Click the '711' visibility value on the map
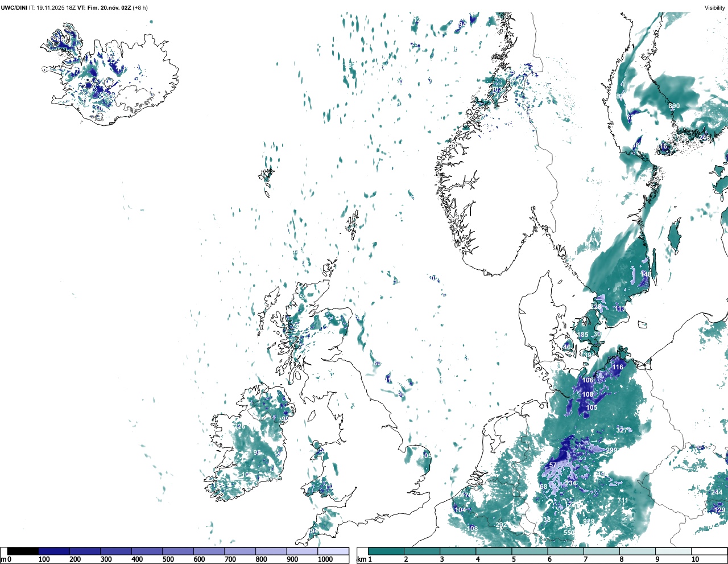 pos(623,501)
